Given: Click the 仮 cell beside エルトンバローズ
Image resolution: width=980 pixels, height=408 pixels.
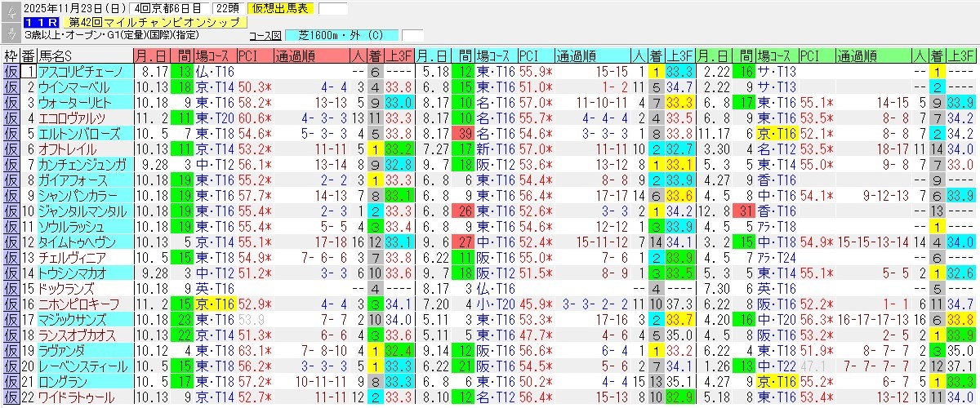Looking at the screenshot, I should pos(11,134).
